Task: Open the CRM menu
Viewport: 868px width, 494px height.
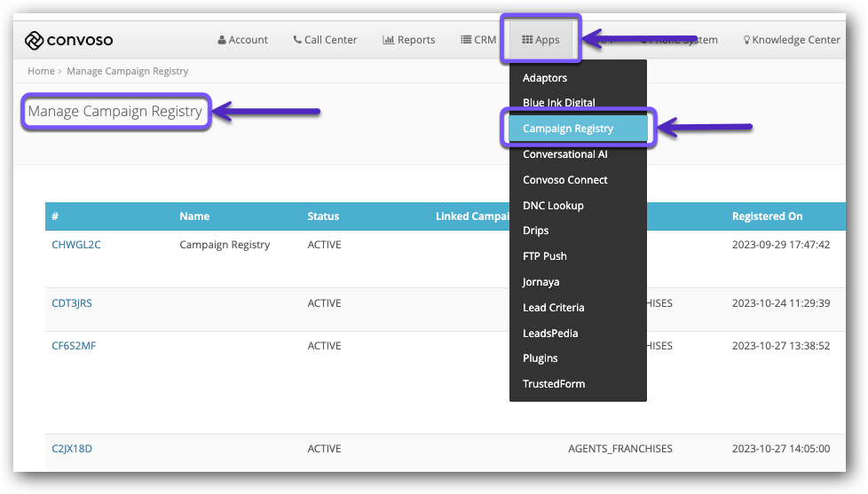Action: pos(478,40)
